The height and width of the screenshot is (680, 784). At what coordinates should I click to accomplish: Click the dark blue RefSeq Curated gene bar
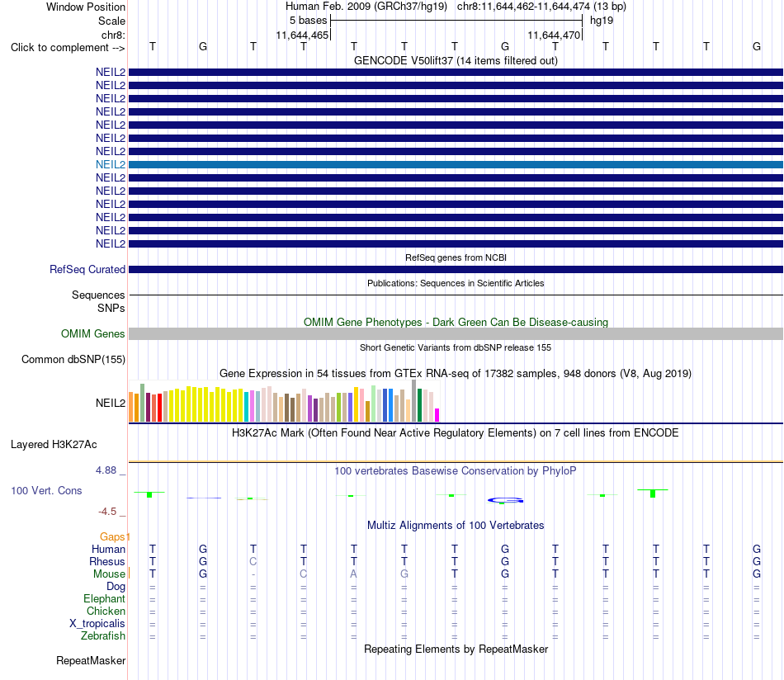point(456,270)
